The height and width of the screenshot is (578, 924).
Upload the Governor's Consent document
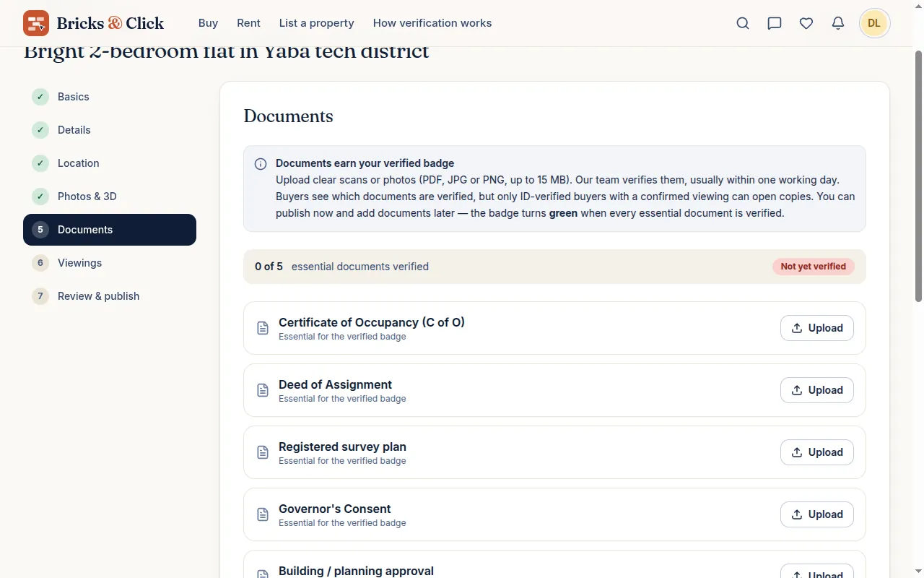click(x=817, y=514)
